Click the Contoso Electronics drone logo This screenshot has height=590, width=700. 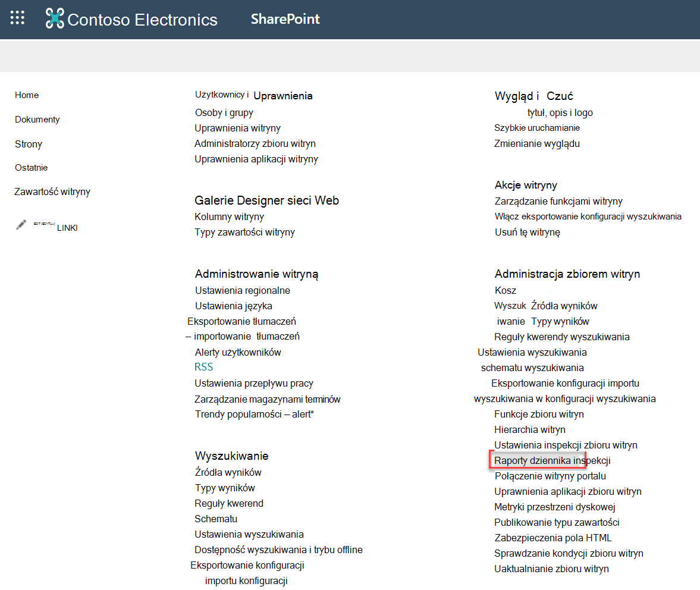(x=55, y=19)
